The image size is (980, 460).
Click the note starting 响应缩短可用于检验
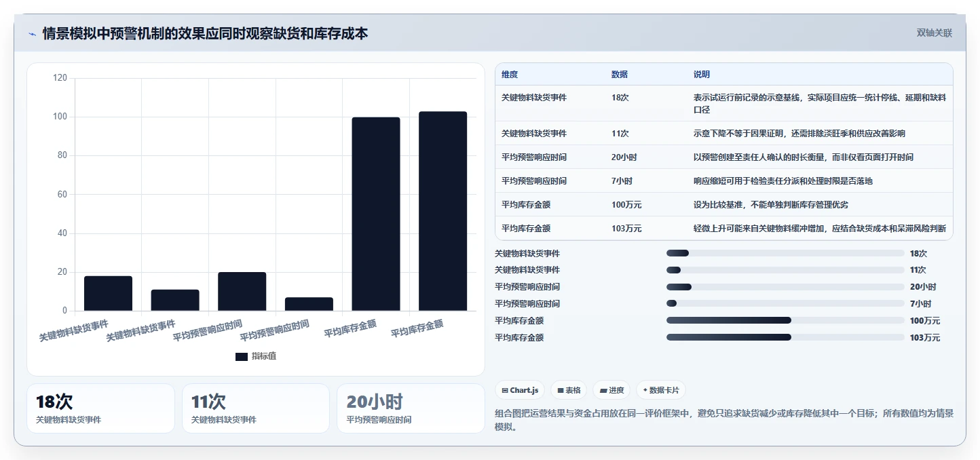point(783,180)
